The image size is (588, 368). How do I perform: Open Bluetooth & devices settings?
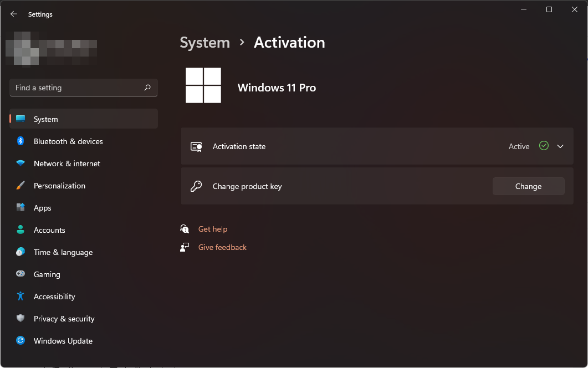(83, 141)
